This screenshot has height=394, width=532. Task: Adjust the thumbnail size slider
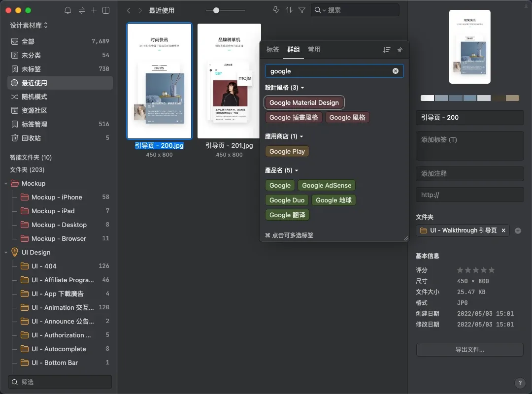coord(216,10)
